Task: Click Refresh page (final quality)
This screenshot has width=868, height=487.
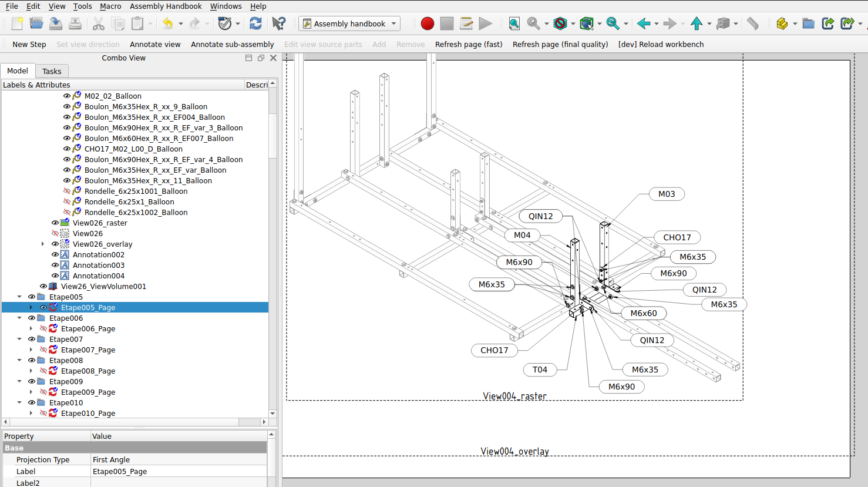Action: click(x=560, y=44)
